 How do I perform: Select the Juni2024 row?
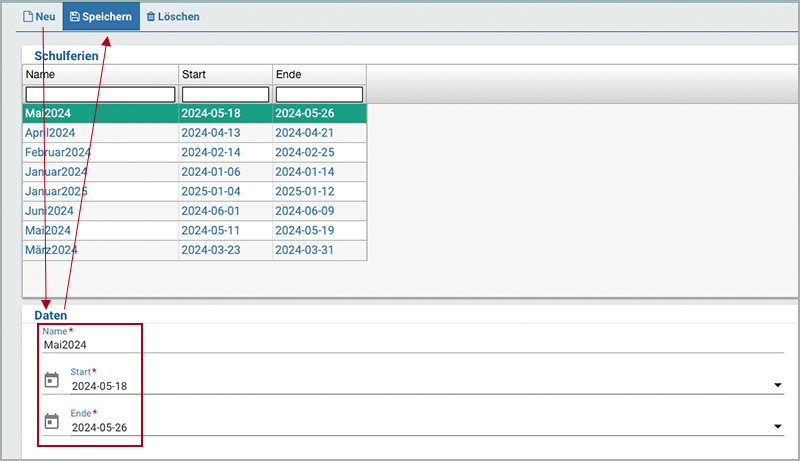(x=195, y=211)
